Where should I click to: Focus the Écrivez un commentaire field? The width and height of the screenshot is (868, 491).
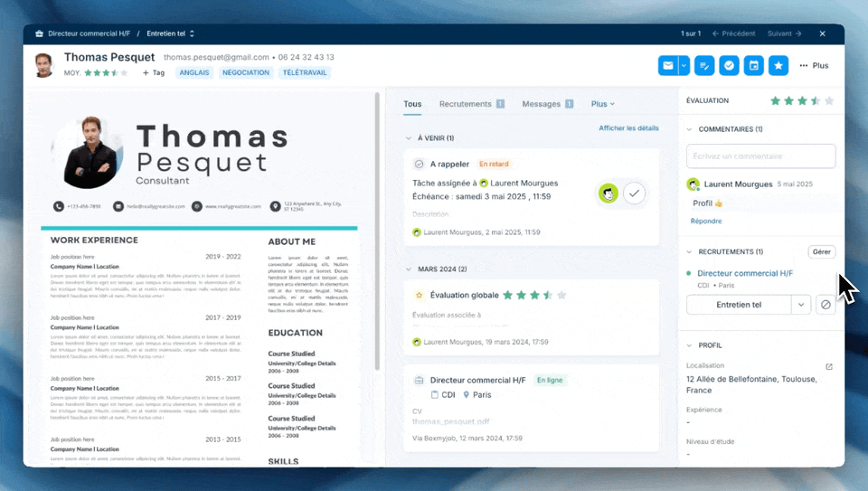760,156
